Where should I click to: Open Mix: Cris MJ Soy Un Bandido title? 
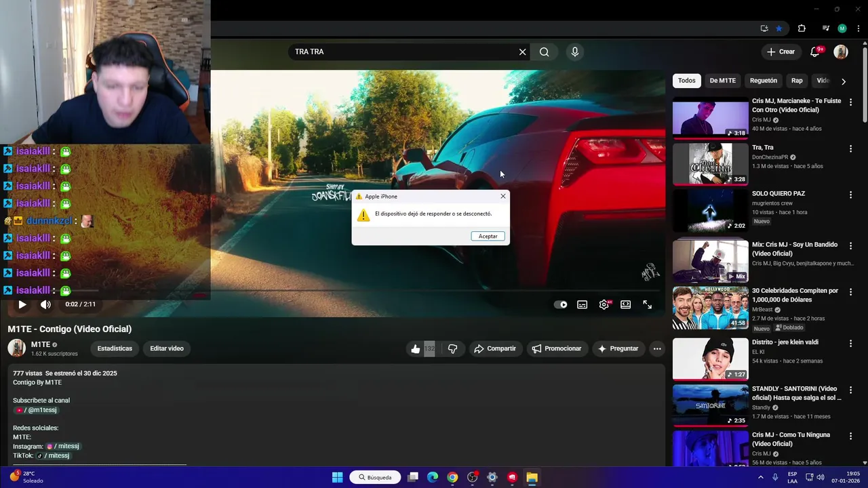795,249
